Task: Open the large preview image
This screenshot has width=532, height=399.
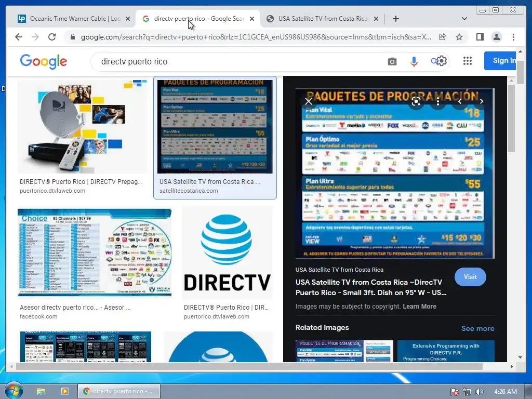Action: click(395, 174)
